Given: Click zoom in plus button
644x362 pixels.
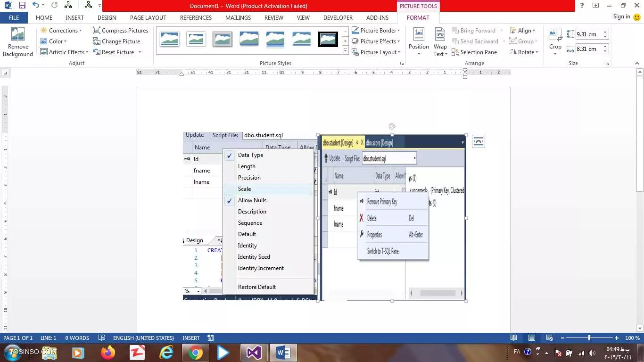Looking at the screenshot, I should tap(617, 338).
